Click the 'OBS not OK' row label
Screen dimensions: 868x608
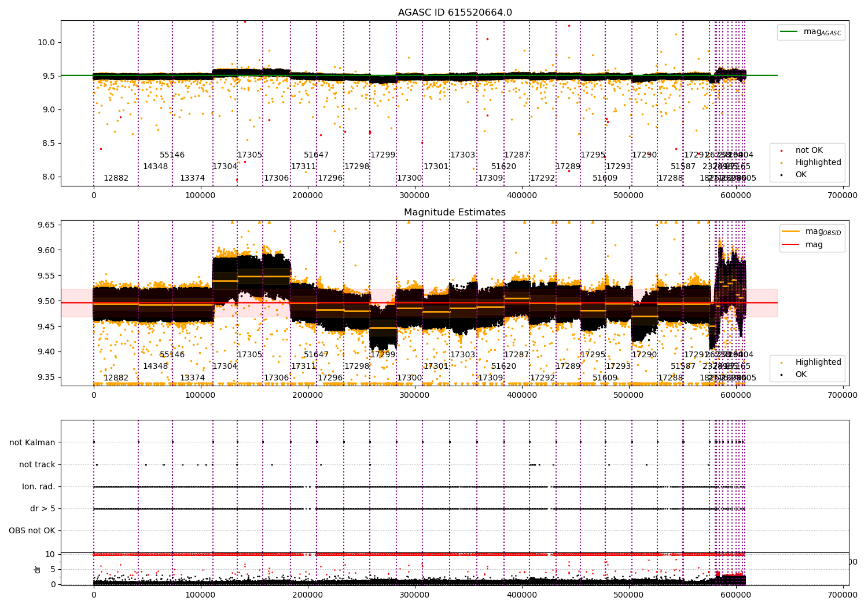click(32, 530)
